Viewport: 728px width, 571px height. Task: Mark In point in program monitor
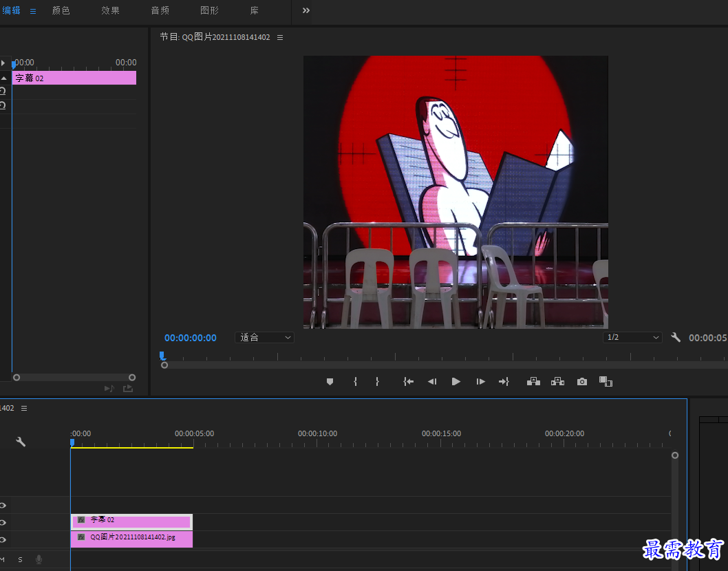(x=355, y=382)
